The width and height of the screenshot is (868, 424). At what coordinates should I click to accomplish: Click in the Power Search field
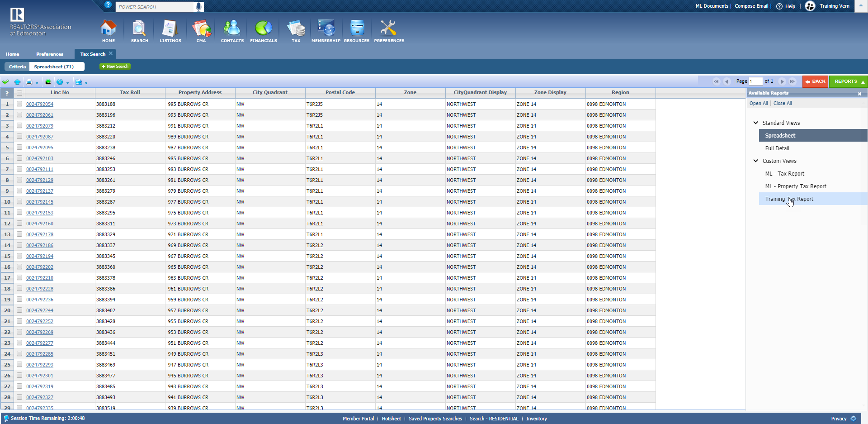click(x=155, y=7)
